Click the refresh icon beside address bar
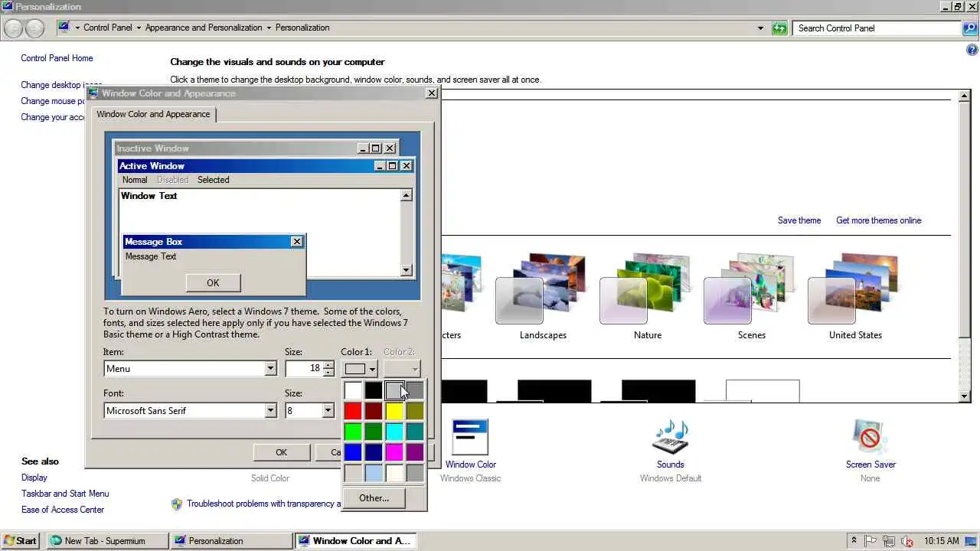The width and height of the screenshot is (980, 551). coord(779,28)
